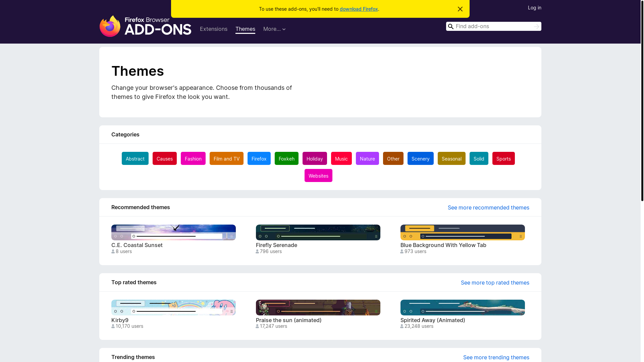This screenshot has width=644, height=362.
Task: Click the '17,247 users' count text
Action: (273, 326)
